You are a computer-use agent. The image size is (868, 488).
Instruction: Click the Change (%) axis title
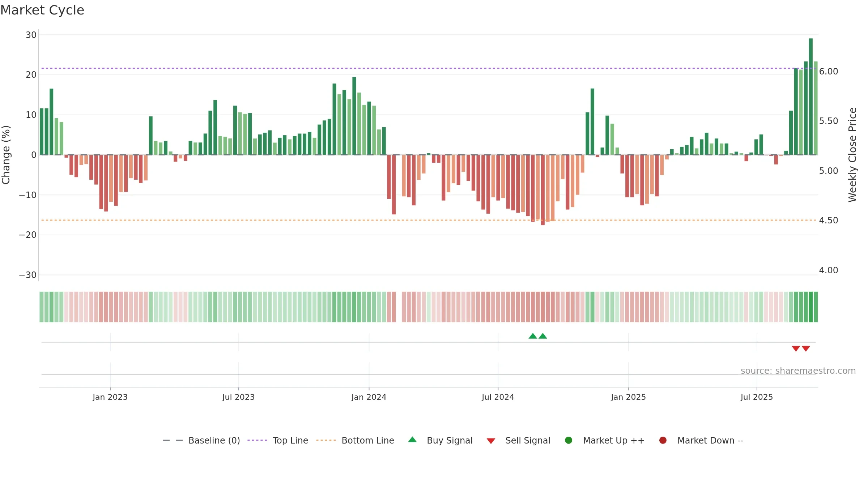[x=6, y=155]
